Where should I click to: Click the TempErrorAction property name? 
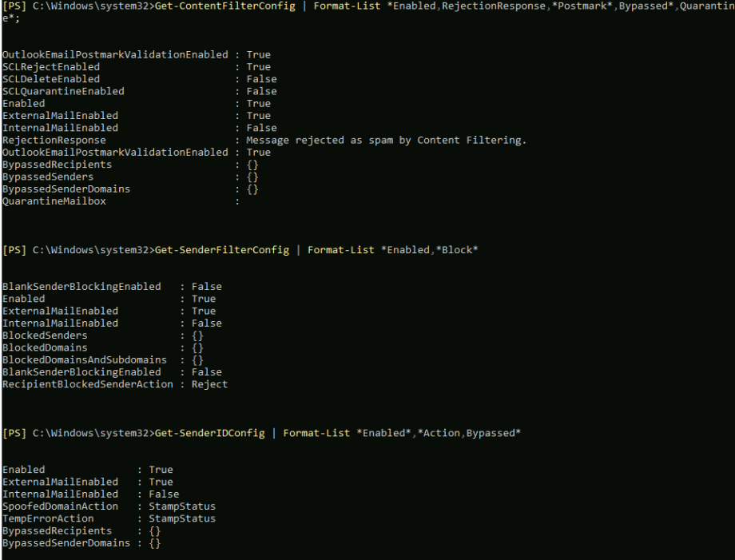[48, 518]
